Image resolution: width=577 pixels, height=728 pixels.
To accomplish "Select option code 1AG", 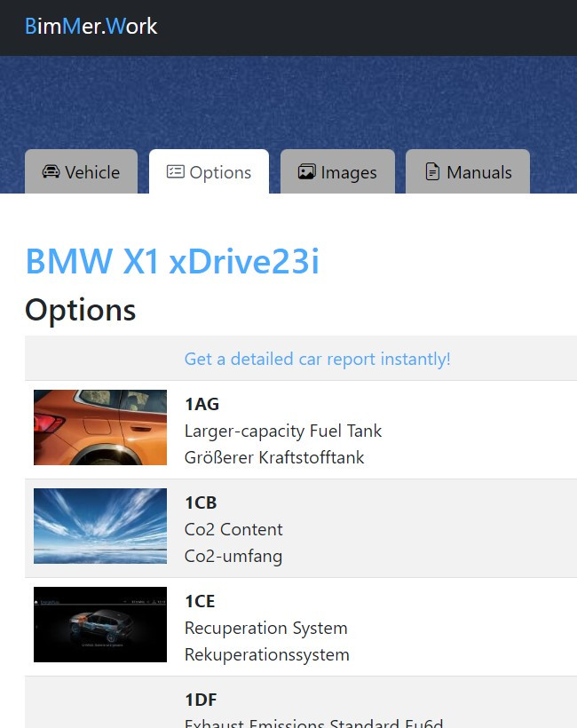I will pyautogui.click(x=202, y=404).
